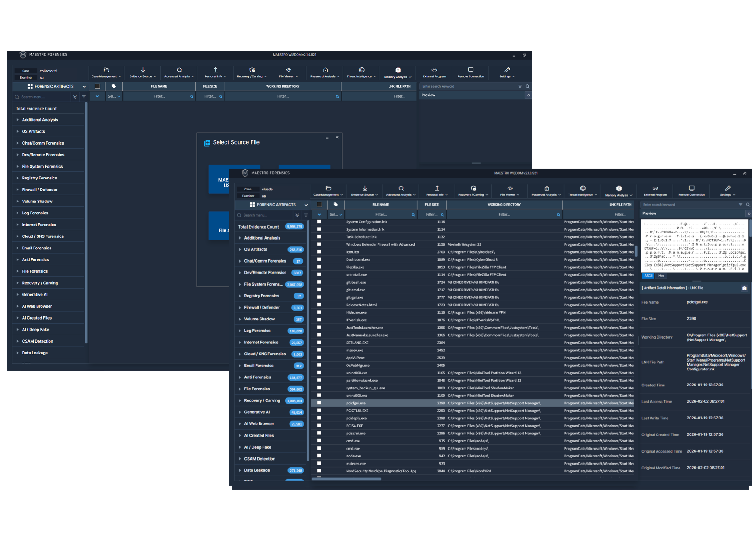Close the Select Source File dialog

337,137
